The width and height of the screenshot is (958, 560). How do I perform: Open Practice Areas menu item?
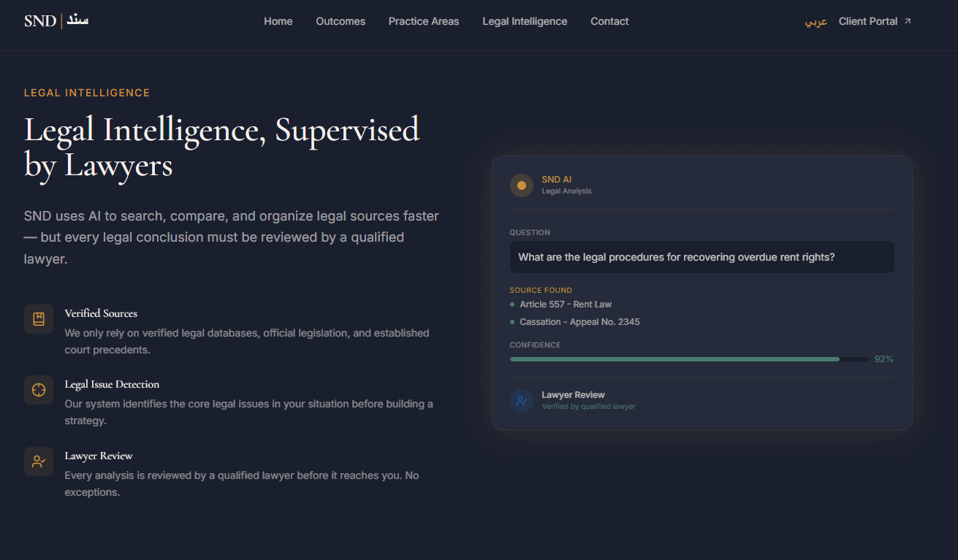point(424,21)
